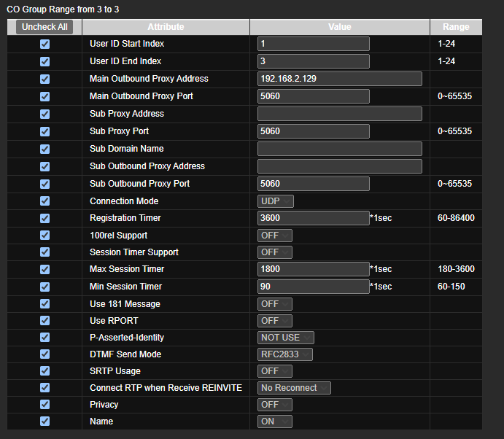
Task: Click the Uncheck All button
Action: (x=44, y=27)
